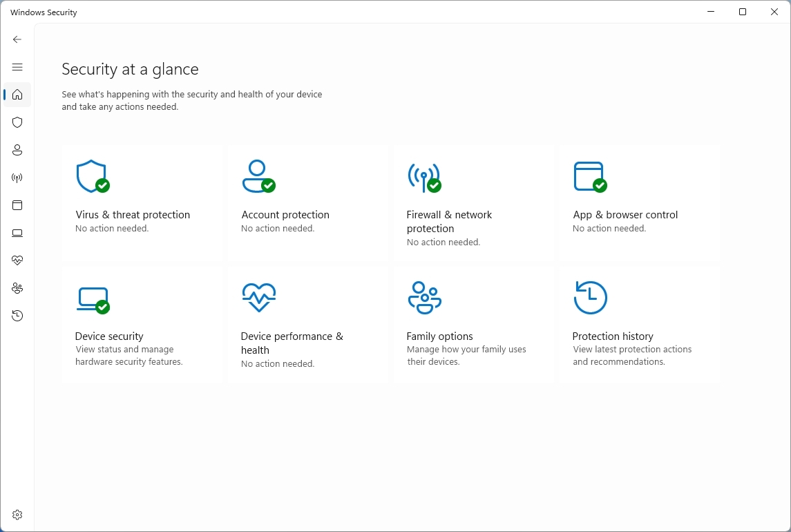
Task: Open Account protection person icon in sidebar
Action: [17, 150]
